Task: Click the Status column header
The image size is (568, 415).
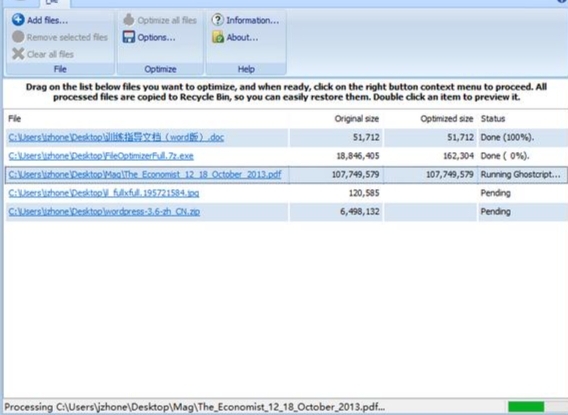Action: (x=493, y=119)
